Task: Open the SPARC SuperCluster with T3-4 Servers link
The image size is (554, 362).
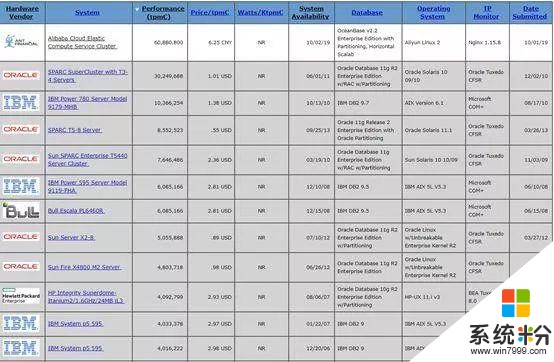Action: point(88,76)
